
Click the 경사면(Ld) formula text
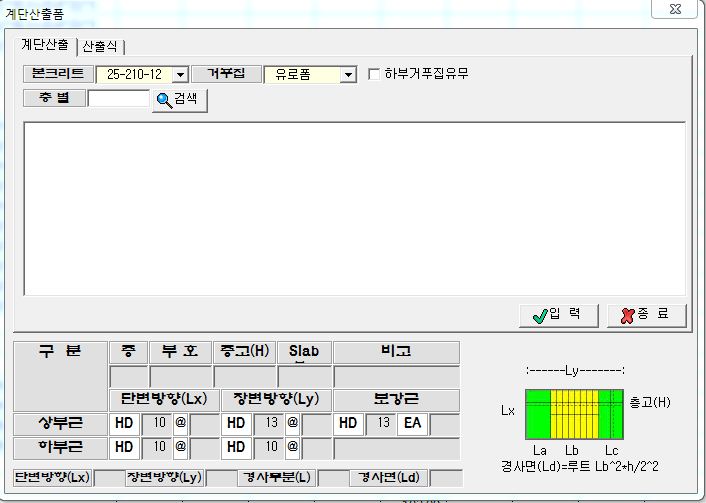pyautogui.click(x=579, y=467)
